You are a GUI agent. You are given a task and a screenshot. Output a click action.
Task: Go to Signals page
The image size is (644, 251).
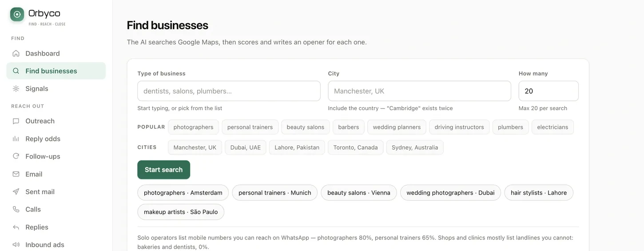[56, 88]
